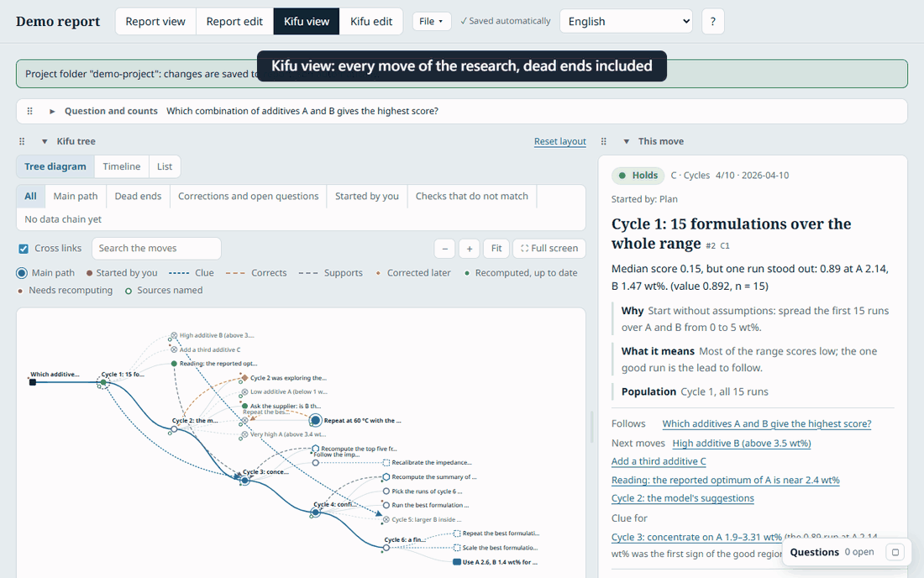Click the Holds status badge
924x578 pixels.
[x=638, y=175]
